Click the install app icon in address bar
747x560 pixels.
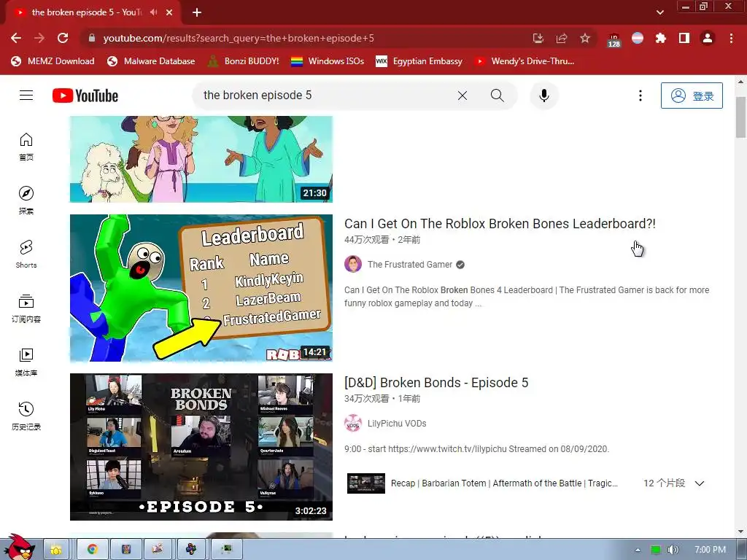[538, 38]
